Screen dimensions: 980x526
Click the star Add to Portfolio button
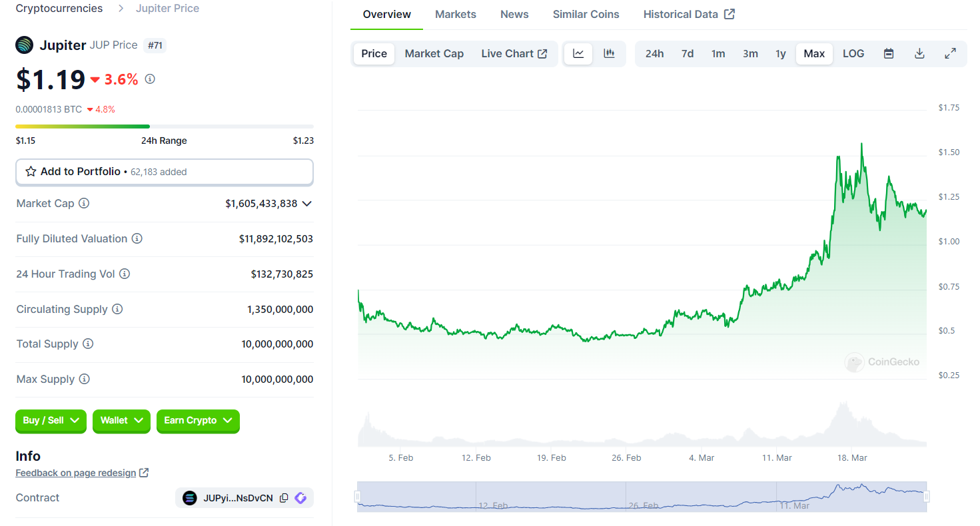click(x=164, y=172)
